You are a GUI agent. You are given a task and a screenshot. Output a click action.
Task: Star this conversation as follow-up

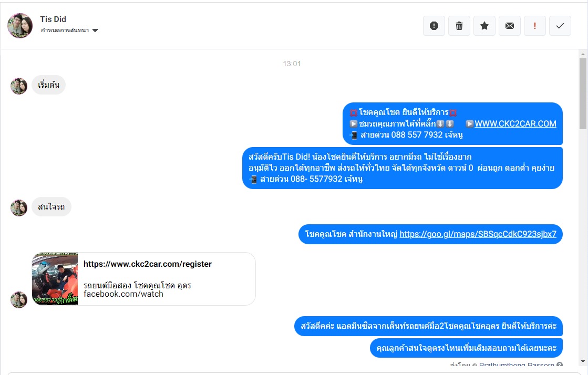tap(484, 26)
